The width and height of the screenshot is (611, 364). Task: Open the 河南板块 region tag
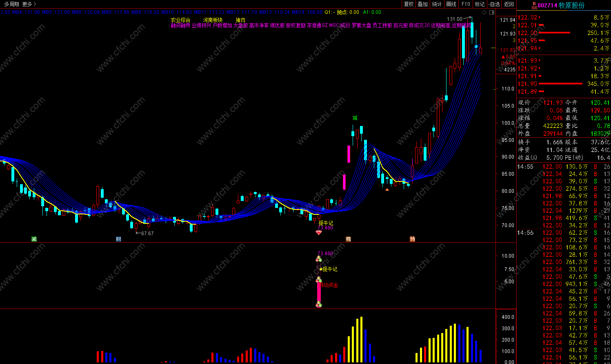[213, 20]
